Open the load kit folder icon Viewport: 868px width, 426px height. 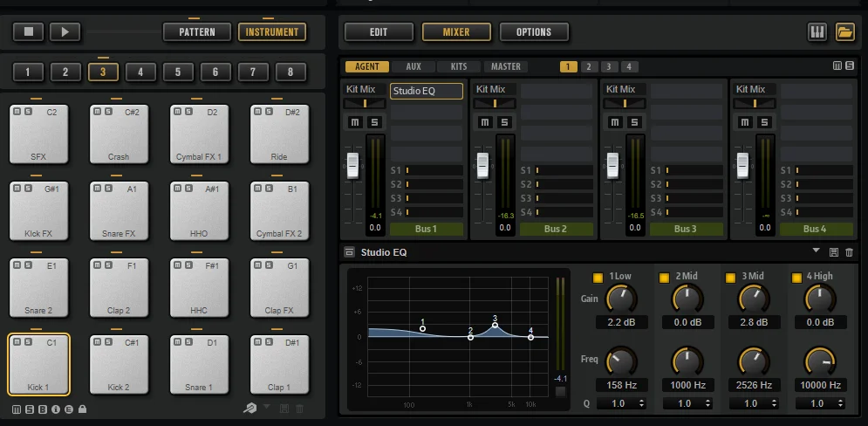click(x=844, y=32)
